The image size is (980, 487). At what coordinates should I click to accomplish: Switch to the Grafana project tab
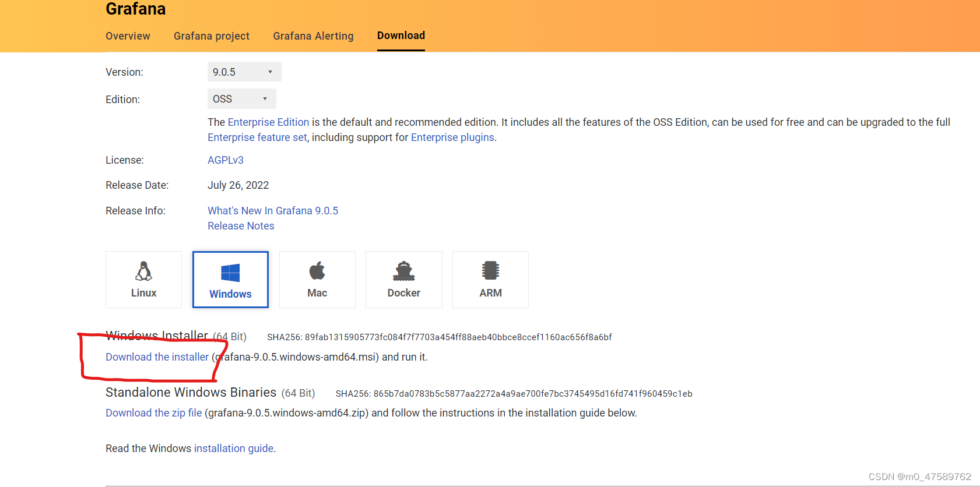pos(212,36)
